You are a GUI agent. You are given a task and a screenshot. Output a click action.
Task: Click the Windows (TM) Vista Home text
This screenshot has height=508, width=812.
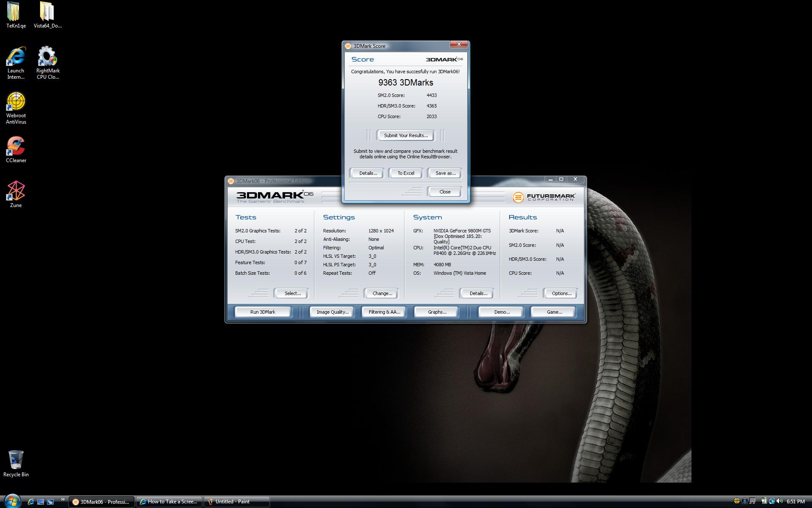(x=459, y=273)
